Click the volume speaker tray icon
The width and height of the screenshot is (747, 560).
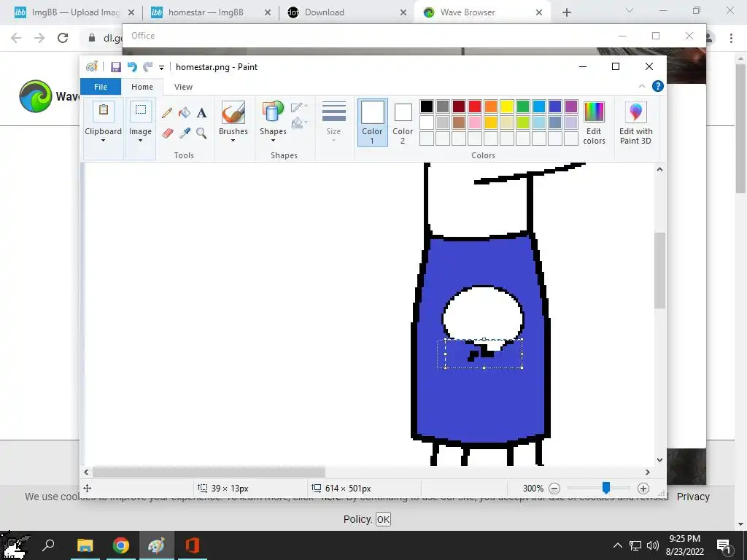653,545
